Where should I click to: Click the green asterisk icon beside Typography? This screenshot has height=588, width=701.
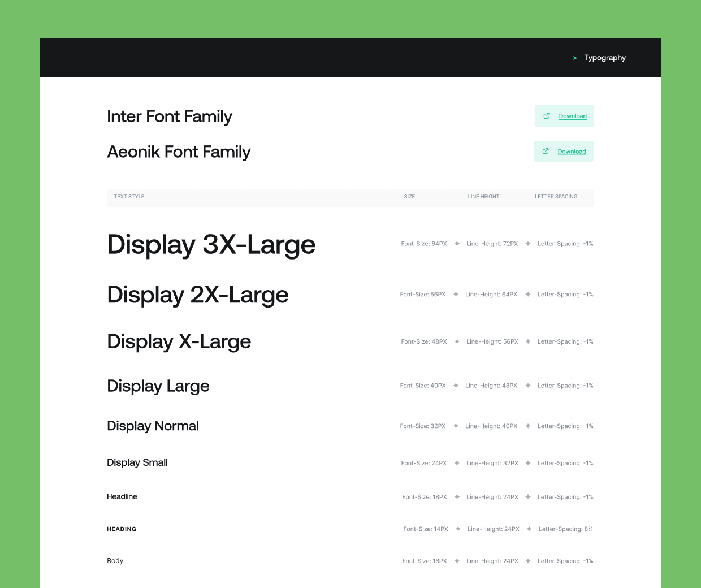tap(575, 58)
